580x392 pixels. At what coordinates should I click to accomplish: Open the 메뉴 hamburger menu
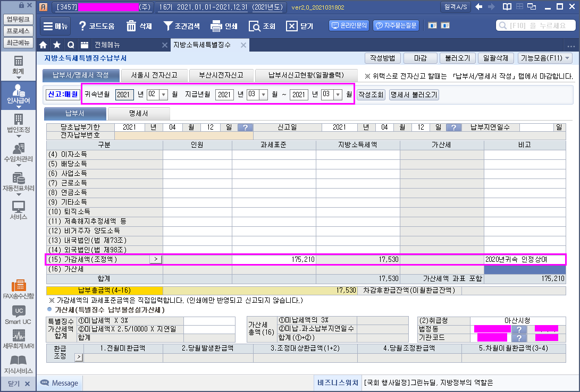coord(55,26)
